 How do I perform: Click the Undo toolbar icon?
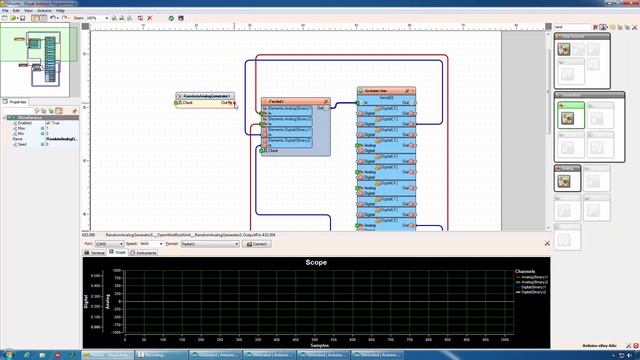tap(53, 18)
